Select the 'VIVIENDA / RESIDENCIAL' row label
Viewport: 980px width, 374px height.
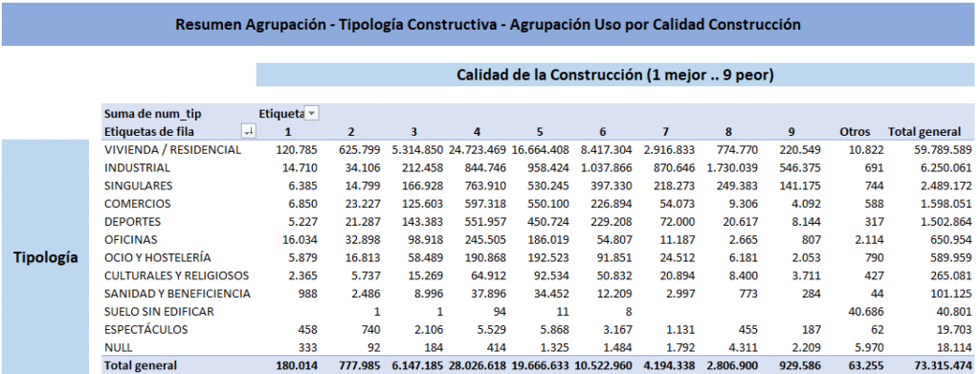[172, 150]
